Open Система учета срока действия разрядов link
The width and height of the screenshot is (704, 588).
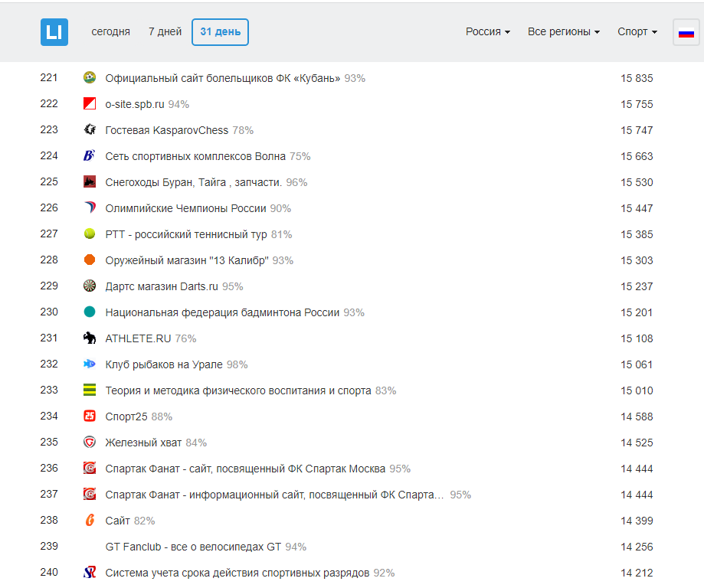click(x=237, y=573)
